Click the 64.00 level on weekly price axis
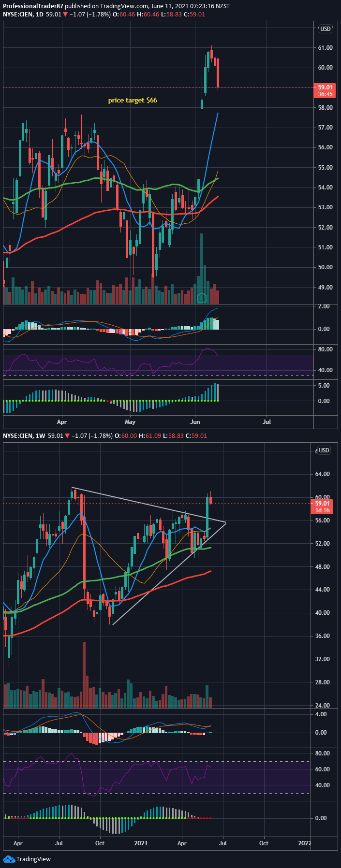 tap(323, 474)
